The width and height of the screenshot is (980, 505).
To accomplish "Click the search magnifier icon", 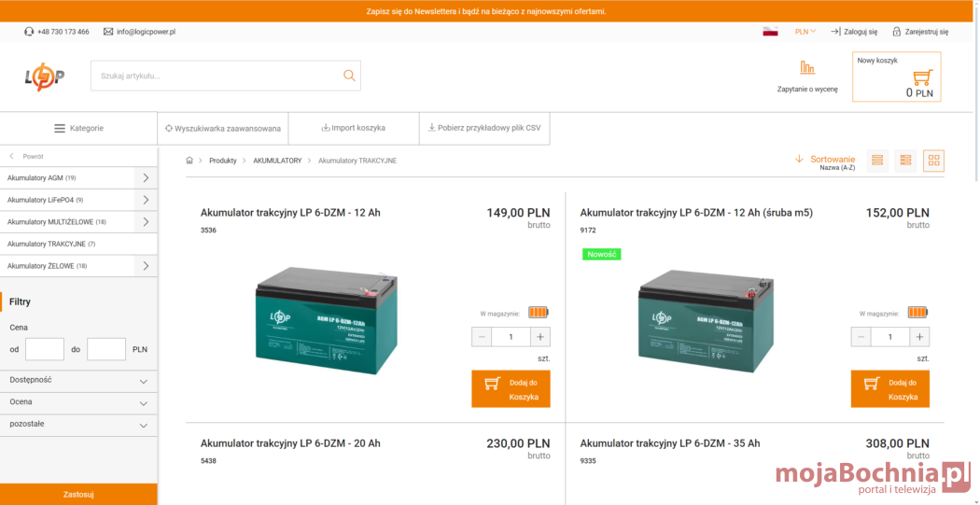I will click(349, 76).
